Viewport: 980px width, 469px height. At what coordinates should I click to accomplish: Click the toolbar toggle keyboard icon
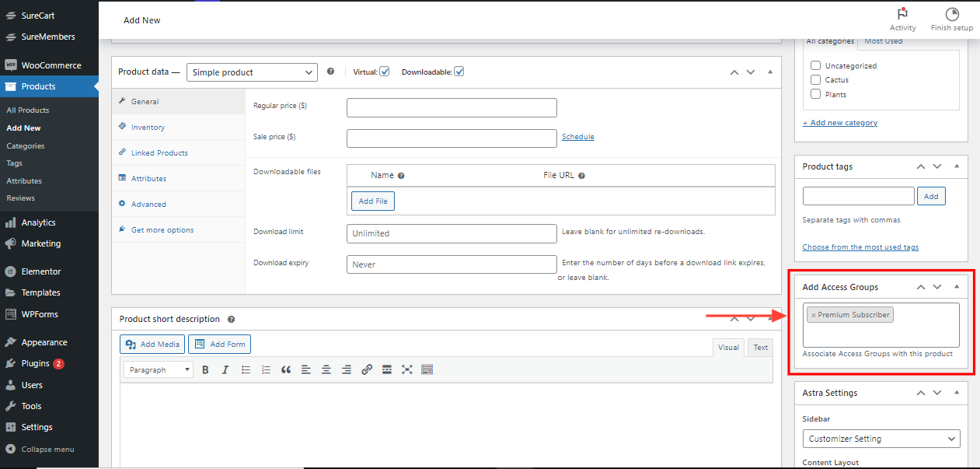[x=427, y=370]
